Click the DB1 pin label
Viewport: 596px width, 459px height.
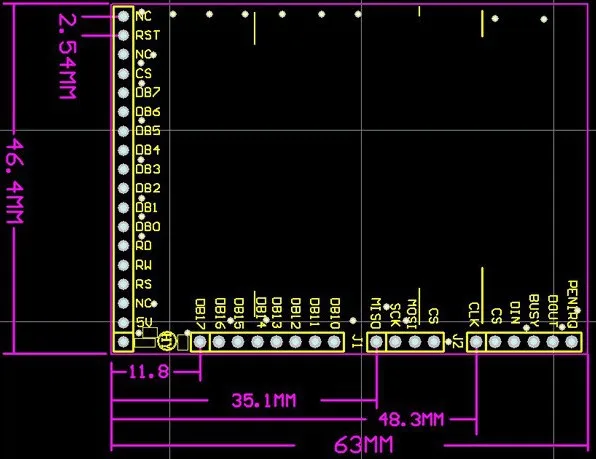pos(146,207)
